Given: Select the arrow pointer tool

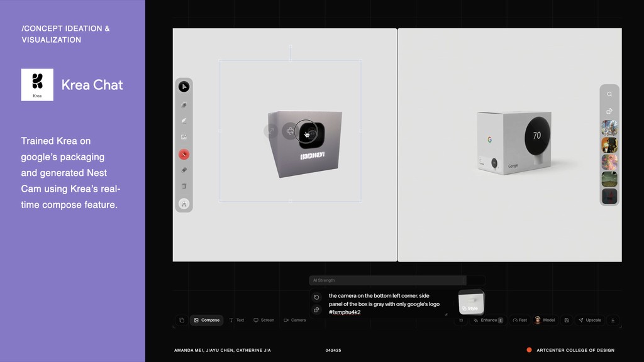Looking at the screenshot, I should pyautogui.click(x=184, y=87).
